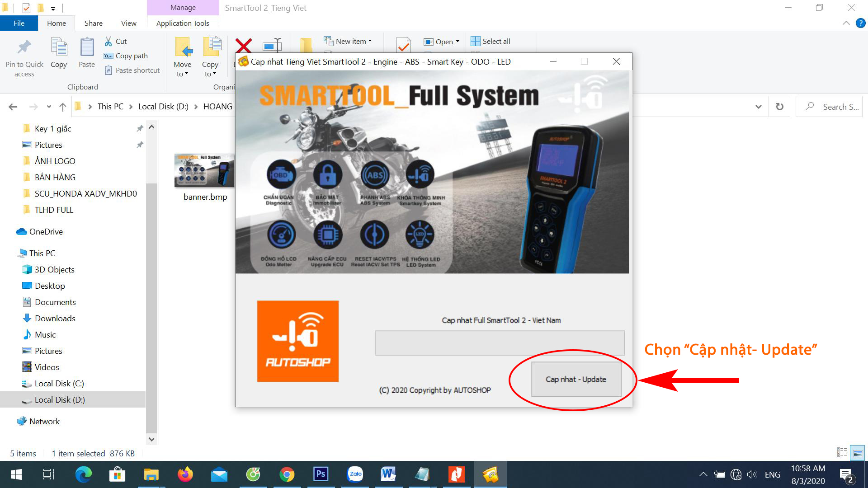Open the Open dropdown in ribbon
Viewport: 868px width, 488px height.
pyautogui.click(x=442, y=42)
